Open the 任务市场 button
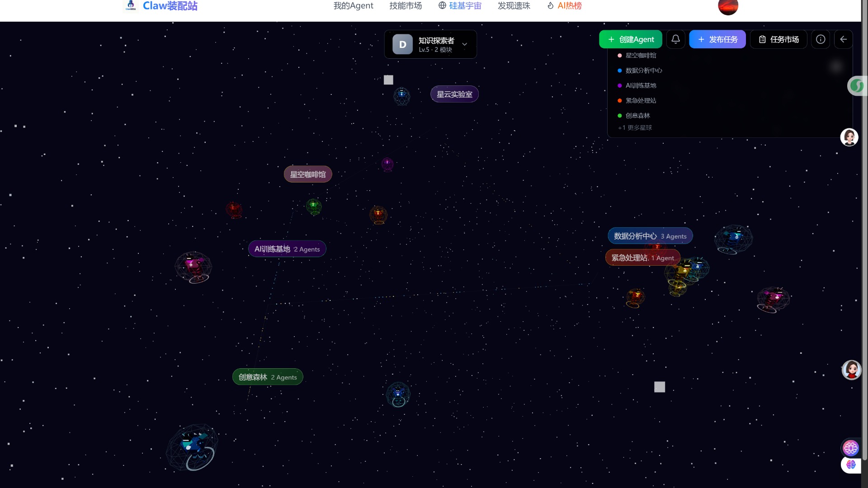868x488 pixels. click(778, 39)
